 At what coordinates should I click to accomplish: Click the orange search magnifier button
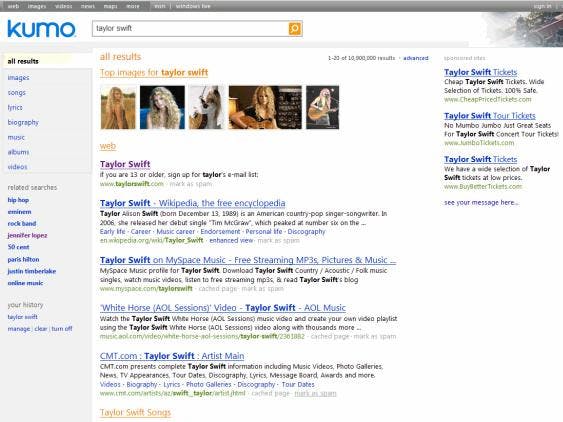[295, 28]
